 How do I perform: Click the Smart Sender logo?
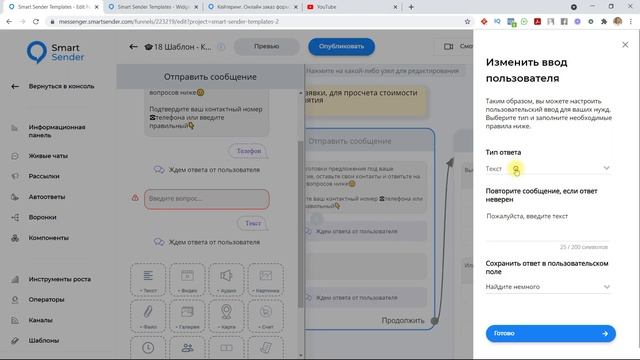[x=56, y=52]
